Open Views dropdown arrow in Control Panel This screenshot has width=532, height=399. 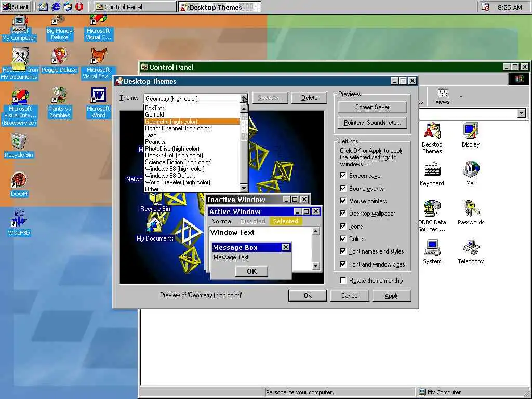pos(461,97)
